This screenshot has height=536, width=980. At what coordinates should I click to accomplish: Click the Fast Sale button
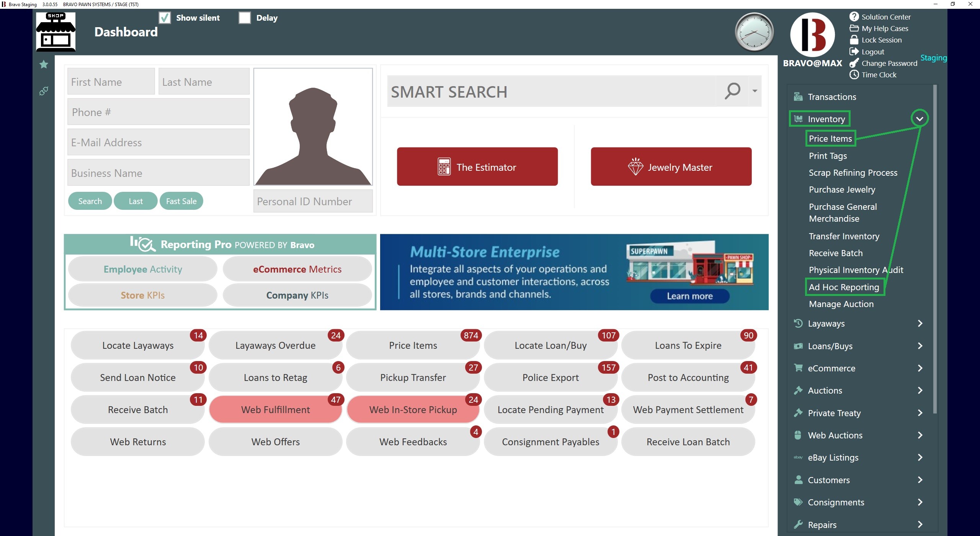click(181, 201)
